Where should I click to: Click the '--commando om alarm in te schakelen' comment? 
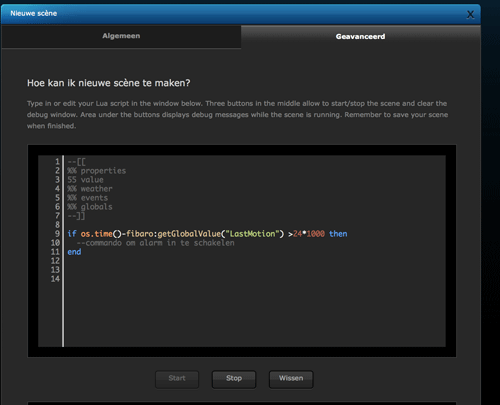[x=155, y=243]
